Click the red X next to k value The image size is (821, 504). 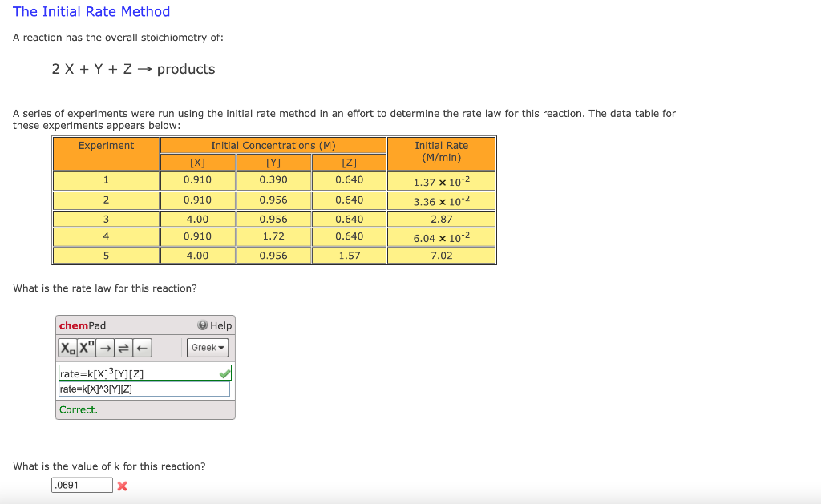122,486
